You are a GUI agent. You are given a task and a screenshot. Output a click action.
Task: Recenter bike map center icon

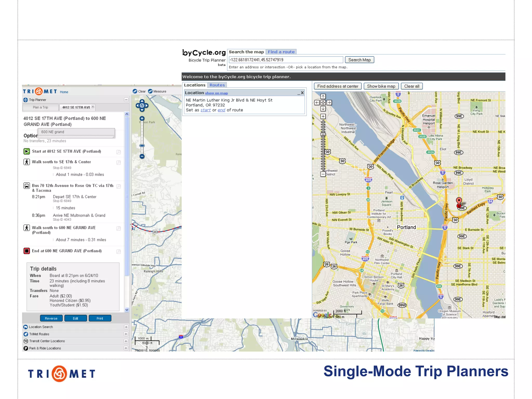[x=323, y=103]
